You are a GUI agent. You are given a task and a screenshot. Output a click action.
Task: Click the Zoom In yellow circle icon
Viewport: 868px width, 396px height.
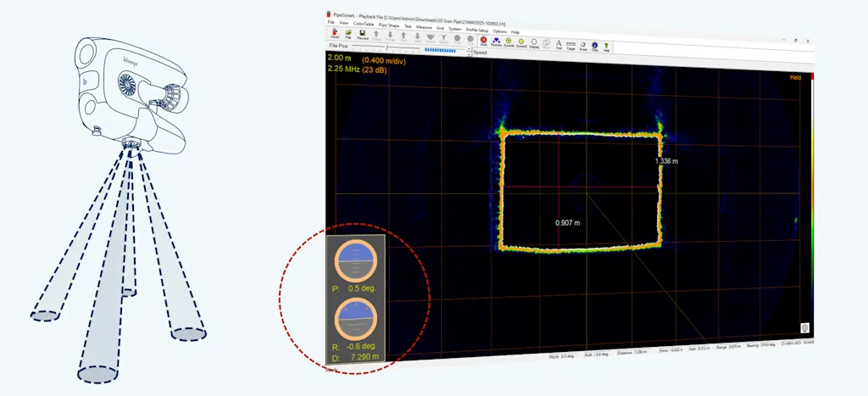pyautogui.click(x=509, y=42)
